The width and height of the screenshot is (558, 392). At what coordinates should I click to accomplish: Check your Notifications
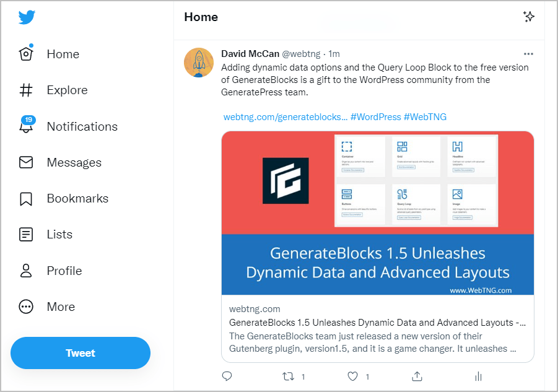[82, 126]
